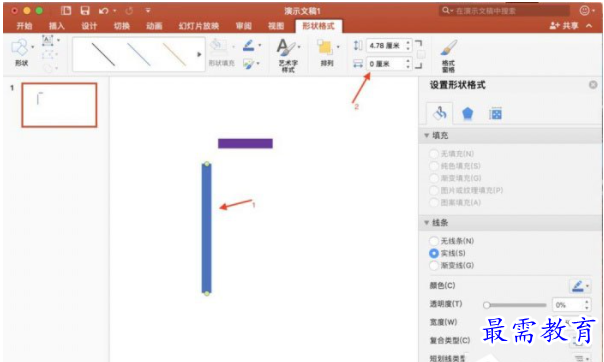The width and height of the screenshot is (604, 362).
Task: Click the transparency percentage stepper arrows
Action: pyautogui.click(x=587, y=305)
